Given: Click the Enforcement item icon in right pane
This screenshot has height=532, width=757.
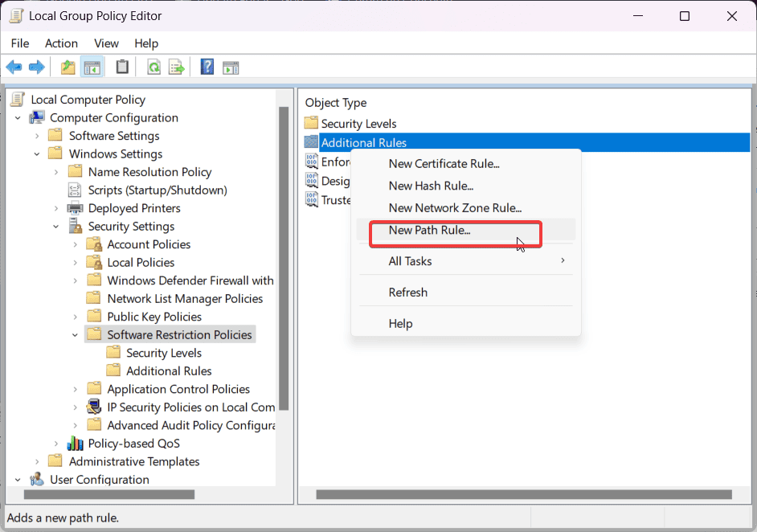Looking at the screenshot, I should click(x=311, y=162).
